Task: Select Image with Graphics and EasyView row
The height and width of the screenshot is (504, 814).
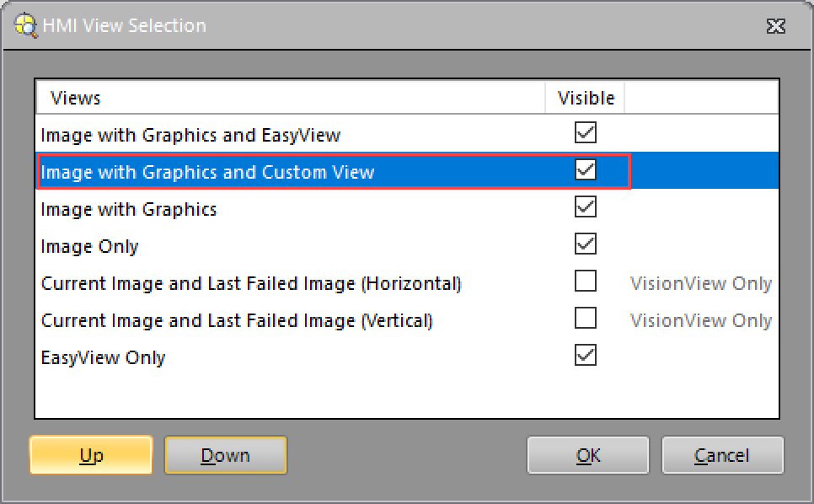Action: (x=190, y=135)
